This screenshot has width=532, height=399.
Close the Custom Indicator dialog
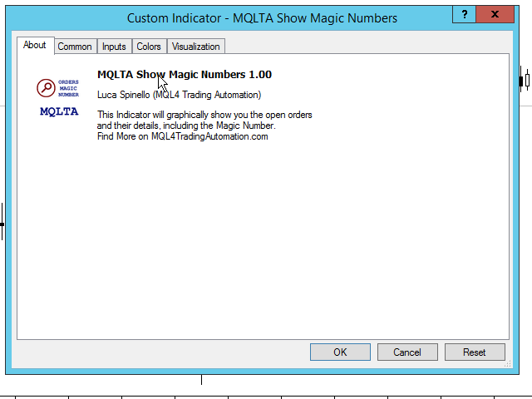click(495, 15)
